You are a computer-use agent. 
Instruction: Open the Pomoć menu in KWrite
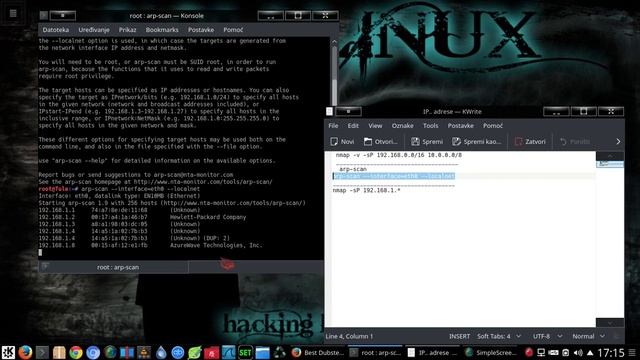[493, 126]
